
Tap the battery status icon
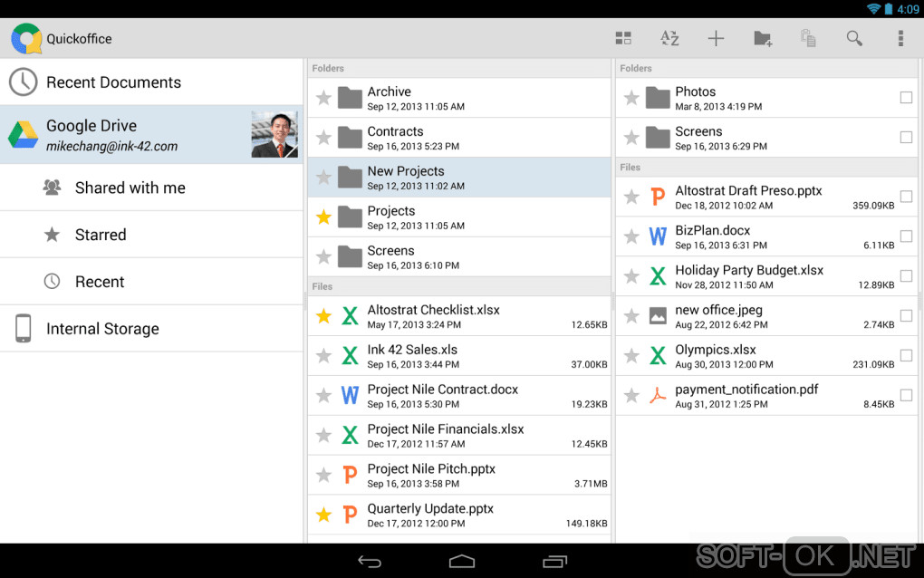point(888,9)
